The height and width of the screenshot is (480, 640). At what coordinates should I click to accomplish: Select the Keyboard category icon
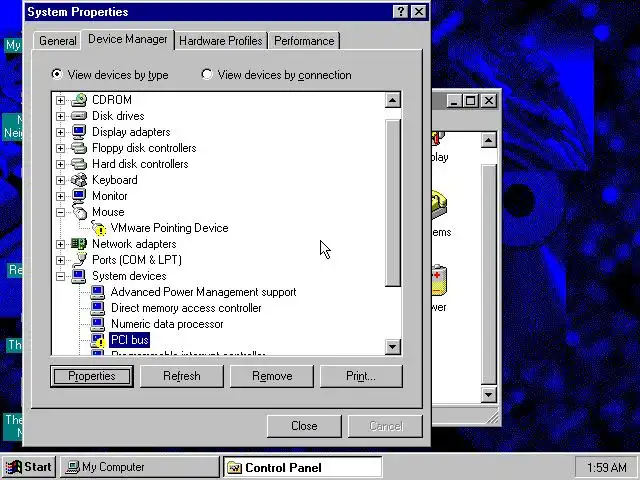[79, 180]
